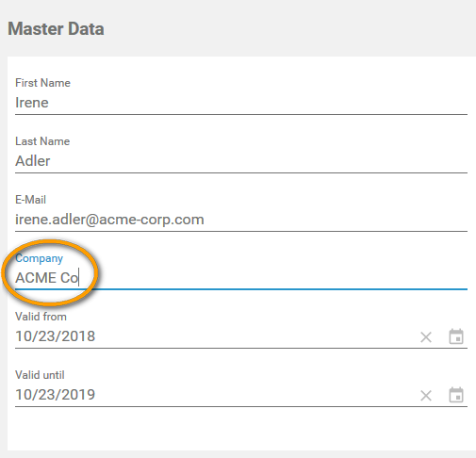Click blank form area below Valid until field
This screenshot has height=458, width=476.
pyautogui.click(x=241, y=429)
